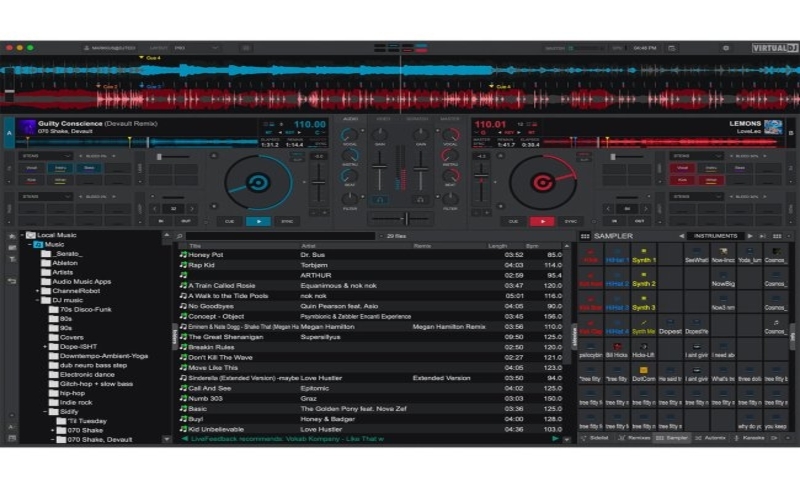Switch mixer to the MASTER tab
This screenshot has width=800, height=488.
(449, 118)
